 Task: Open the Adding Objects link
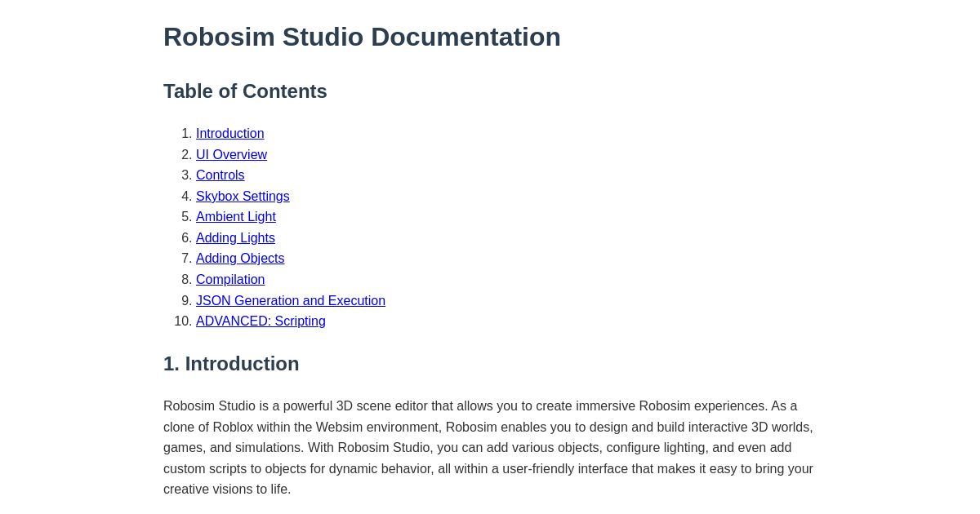point(240,259)
